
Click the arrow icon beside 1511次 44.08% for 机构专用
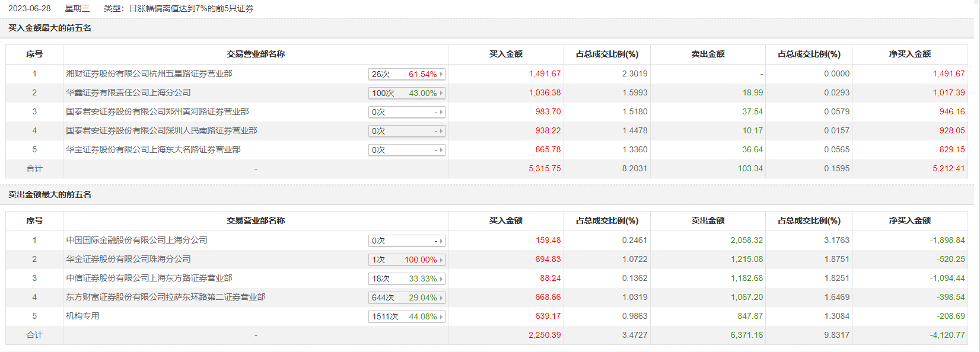point(441,316)
